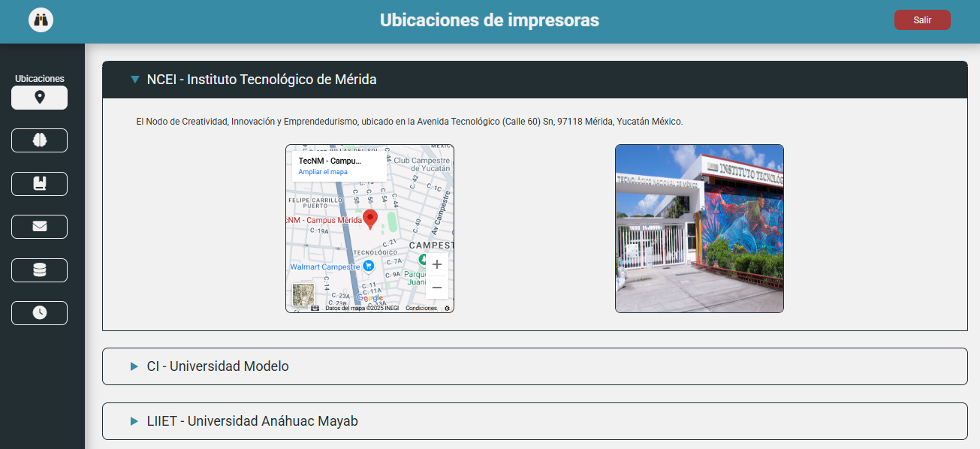Click the red map marker pin
The image size is (980, 449).
pyautogui.click(x=370, y=218)
